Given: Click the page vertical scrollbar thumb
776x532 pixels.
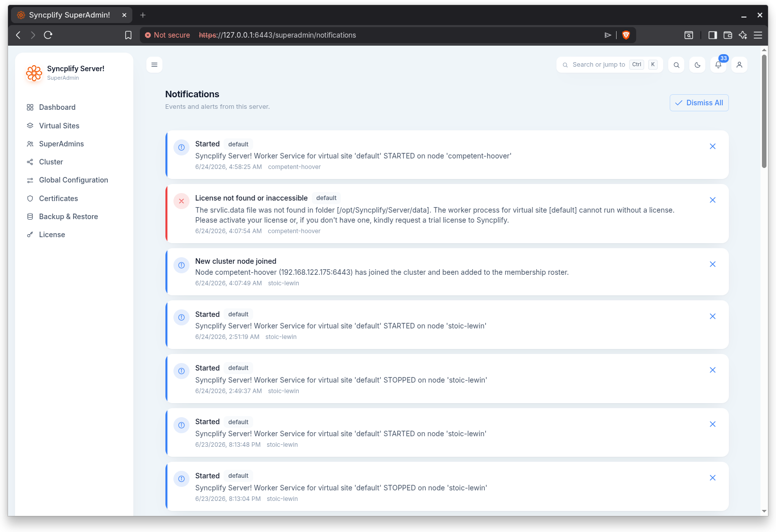Looking at the screenshot, I should pos(764,111).
